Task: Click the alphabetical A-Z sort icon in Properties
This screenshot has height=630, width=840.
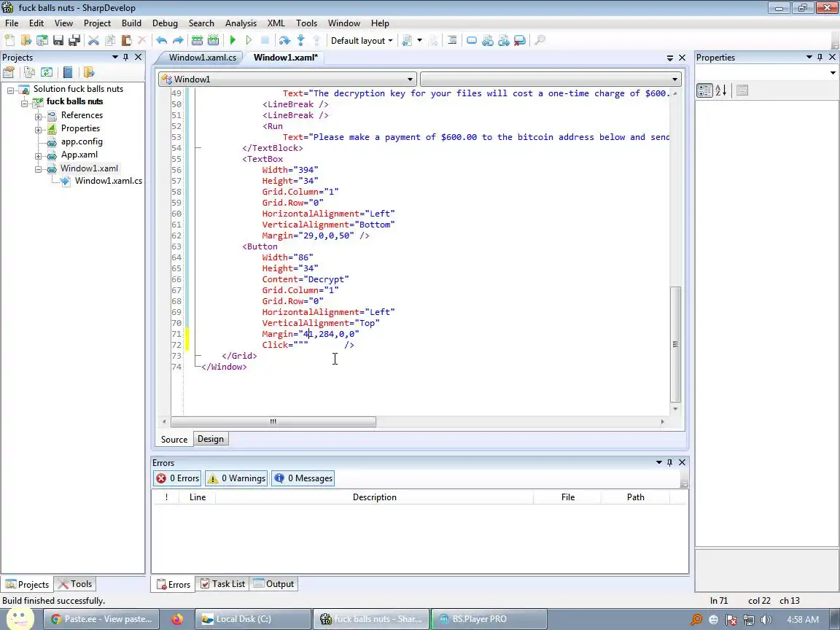Action: [x=721, y=90]
